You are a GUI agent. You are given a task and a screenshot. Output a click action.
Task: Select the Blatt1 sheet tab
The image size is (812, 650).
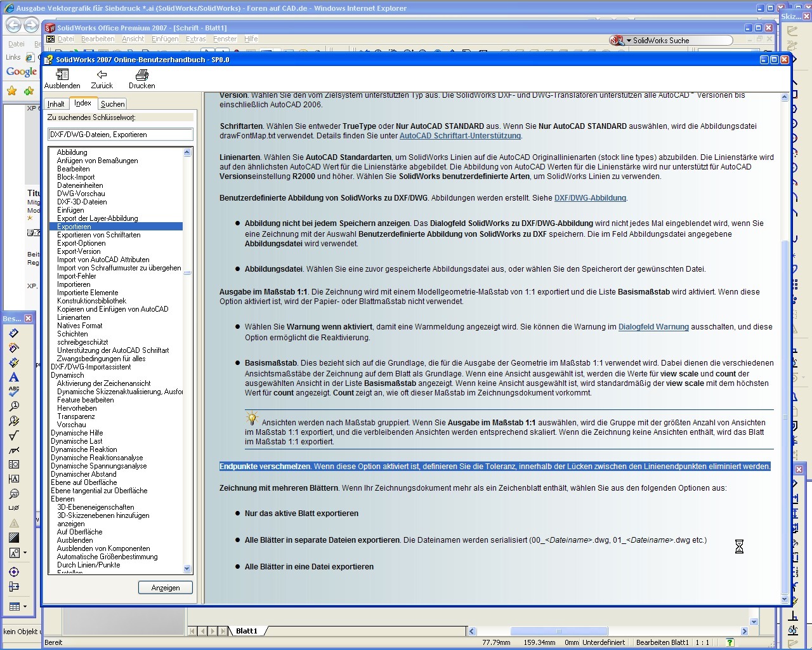247,631
